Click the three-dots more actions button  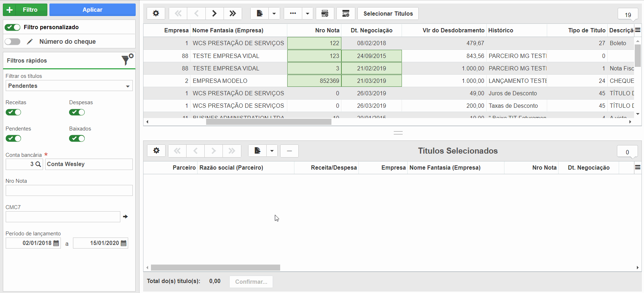(x=293, y=14)
